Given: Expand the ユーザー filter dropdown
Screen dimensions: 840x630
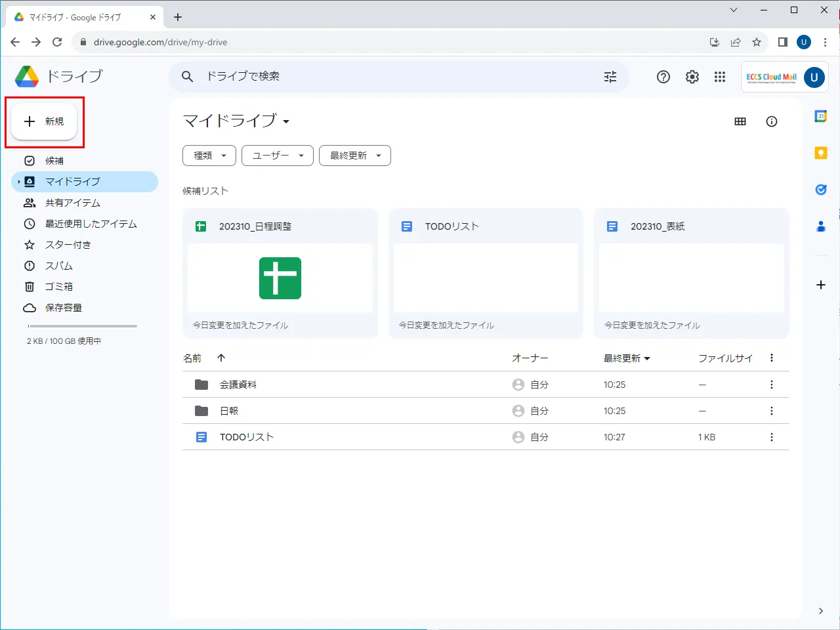Looking at the screenshot, I should pyautogui.click(x=277, y=156).
